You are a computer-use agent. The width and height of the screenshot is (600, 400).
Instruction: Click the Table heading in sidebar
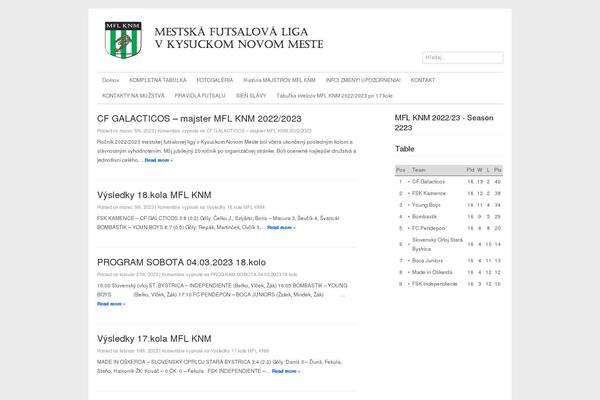pyautogui.click(x=404, y=149)
